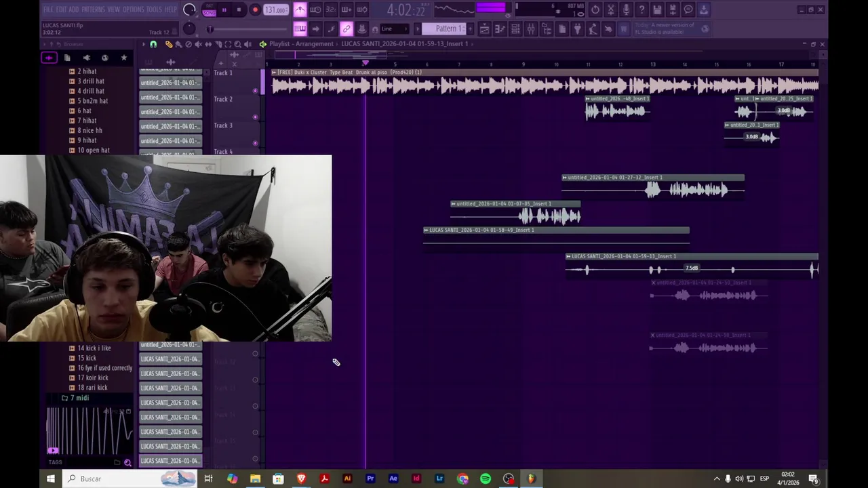
Task: Select the playlist mute tool
Action: tap(198, 44)
